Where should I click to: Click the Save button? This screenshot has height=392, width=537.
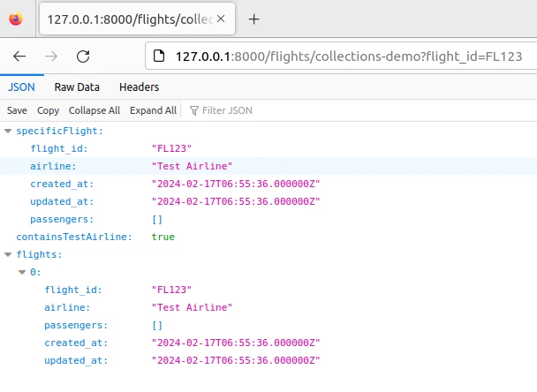(x=17, y=110)
